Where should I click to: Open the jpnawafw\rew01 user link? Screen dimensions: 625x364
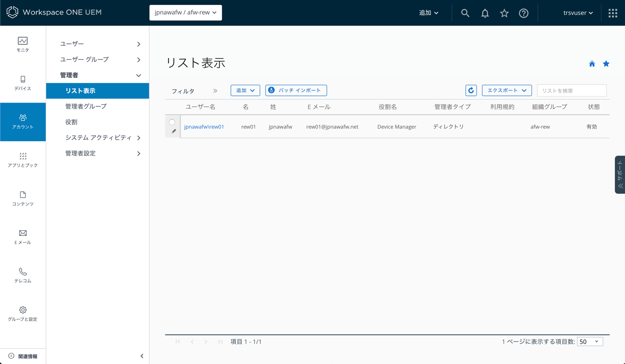(204, 127)
